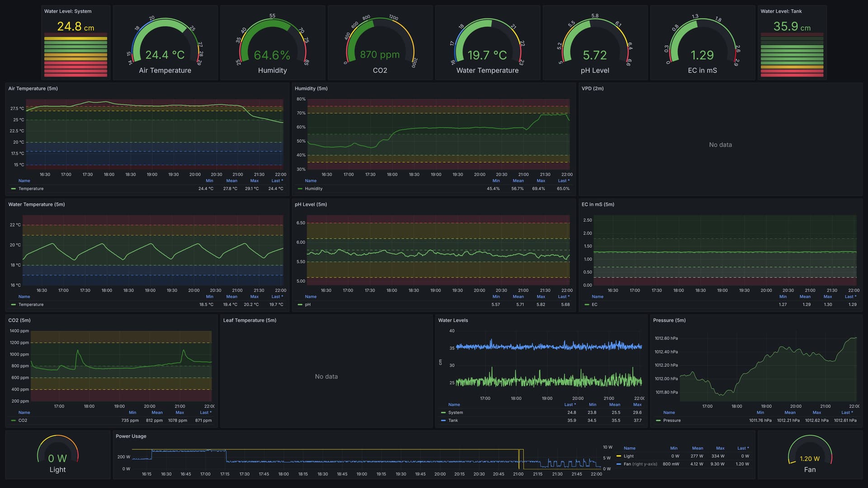Open the Air Temperature (5m) panel title menu

pos(33,89)
